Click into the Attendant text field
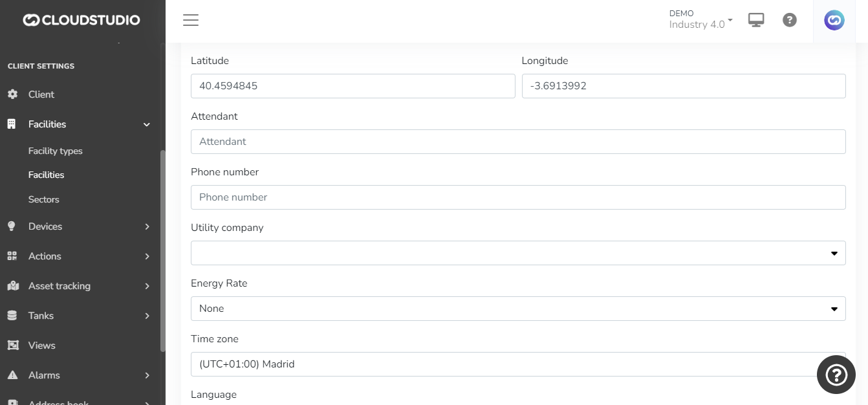 pyautogui.click(x=517, y=142)
